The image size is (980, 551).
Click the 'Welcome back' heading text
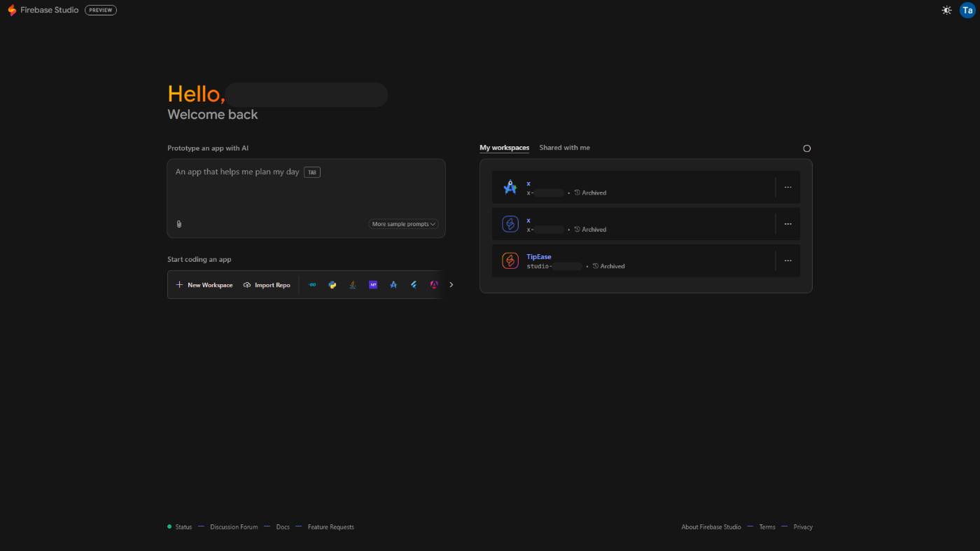pos(213,114)
